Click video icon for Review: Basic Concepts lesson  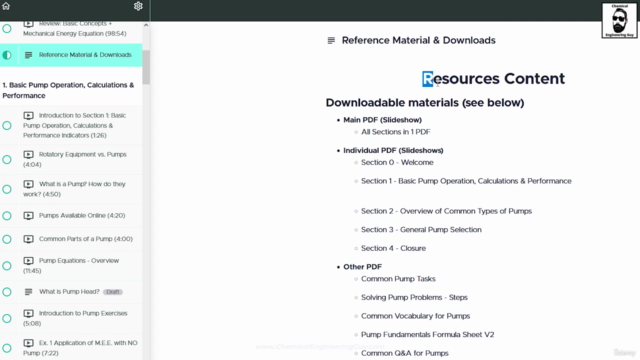28,24
